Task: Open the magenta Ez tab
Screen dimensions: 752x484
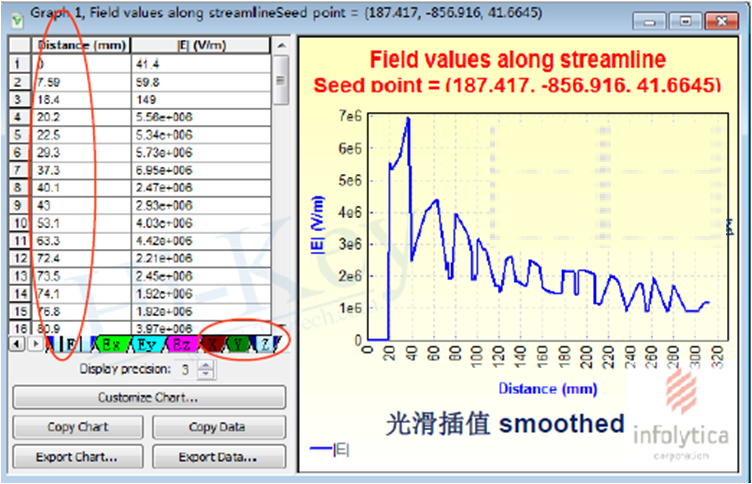Action: click(182, 343)
